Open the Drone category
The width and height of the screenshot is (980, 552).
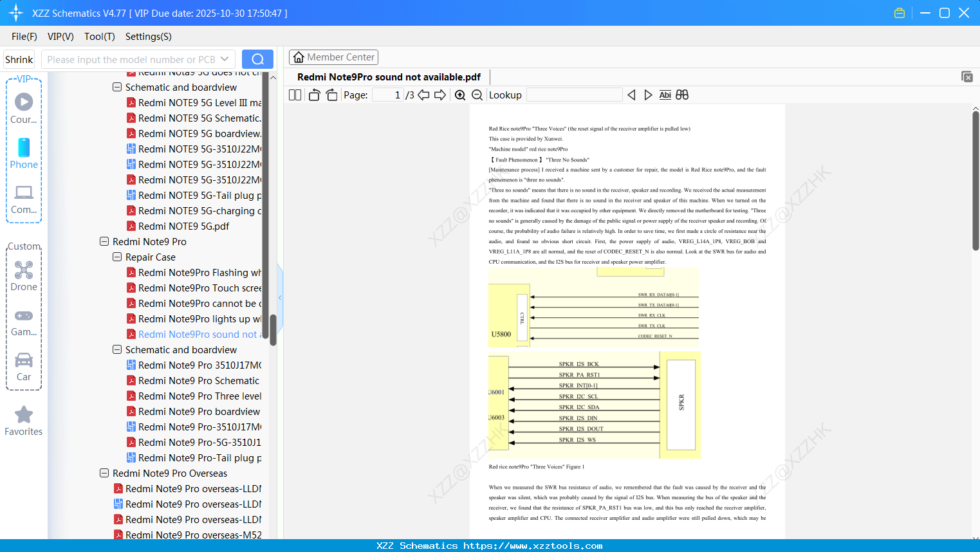click(x=24, y=275)
